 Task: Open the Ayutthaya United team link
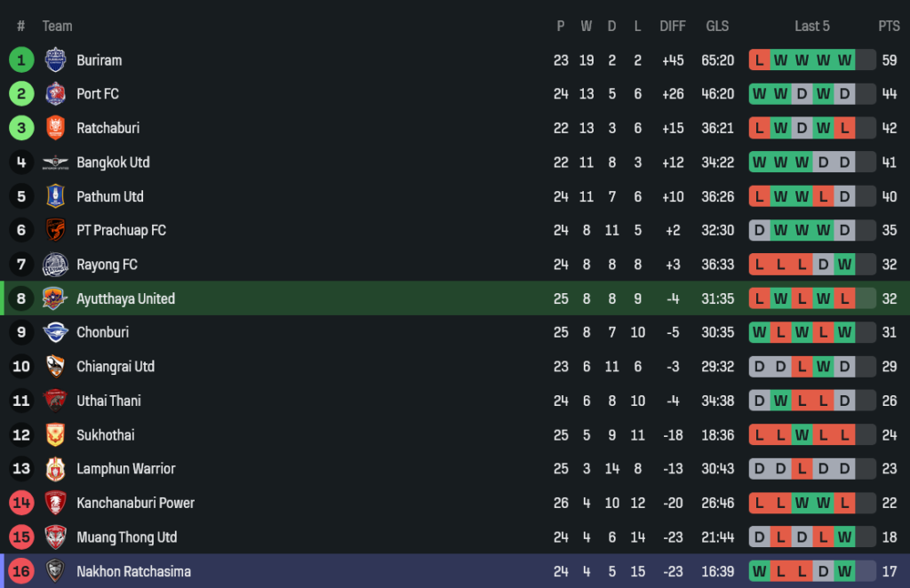125,298
